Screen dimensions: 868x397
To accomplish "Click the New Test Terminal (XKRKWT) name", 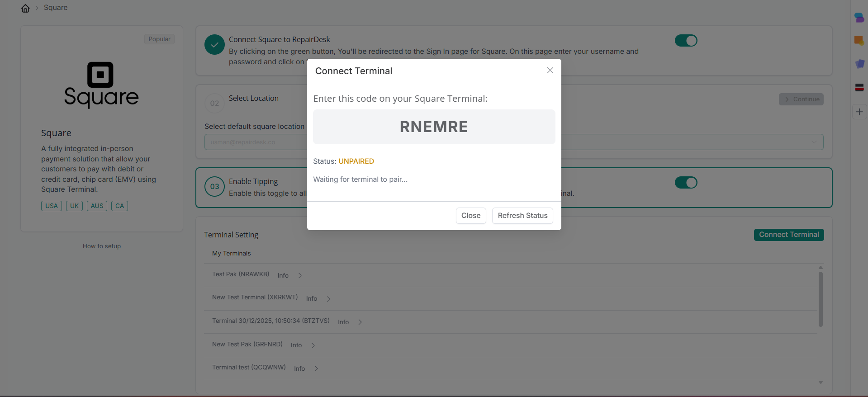I will [255, 298].
